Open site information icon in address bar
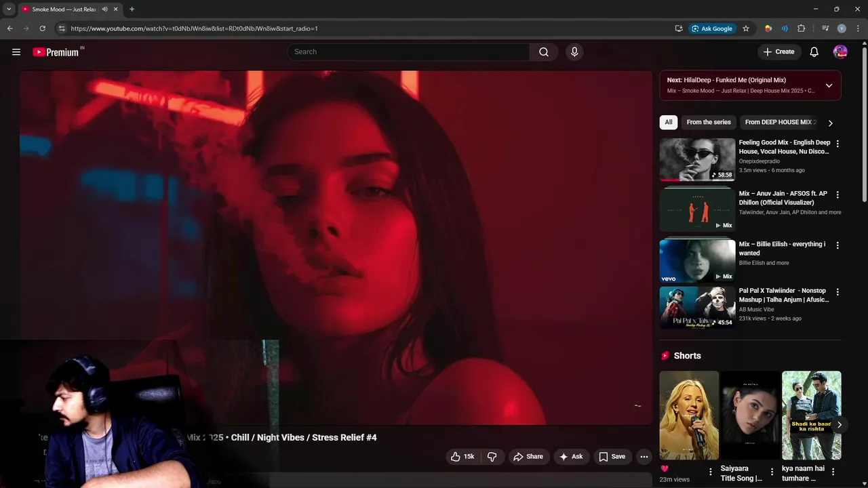The height and width of the screenshot is (488, 868). tap(62, 28)
